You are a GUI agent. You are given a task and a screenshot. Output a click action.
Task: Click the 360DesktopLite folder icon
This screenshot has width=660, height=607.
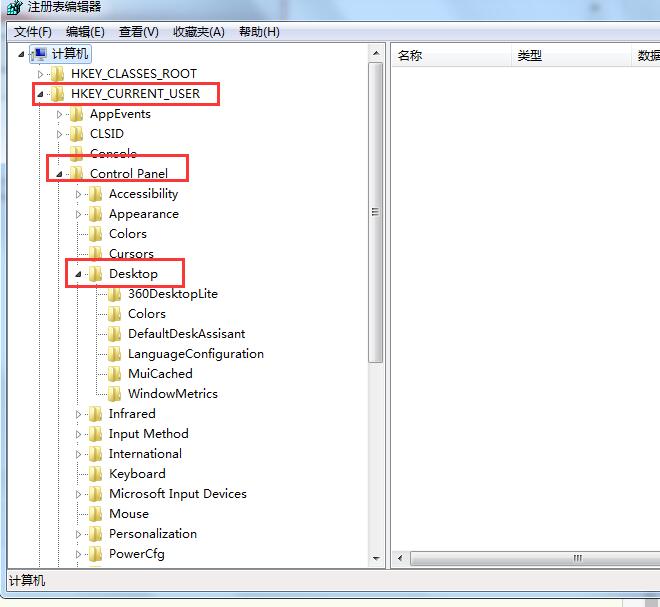coord(114,294)
